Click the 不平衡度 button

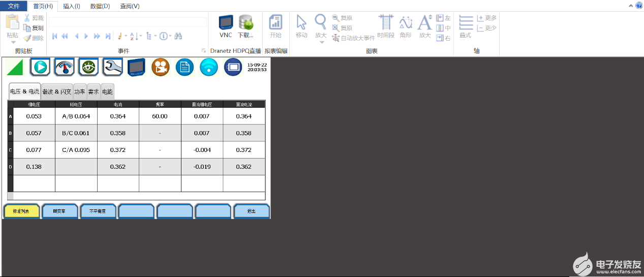click(98, 211)
